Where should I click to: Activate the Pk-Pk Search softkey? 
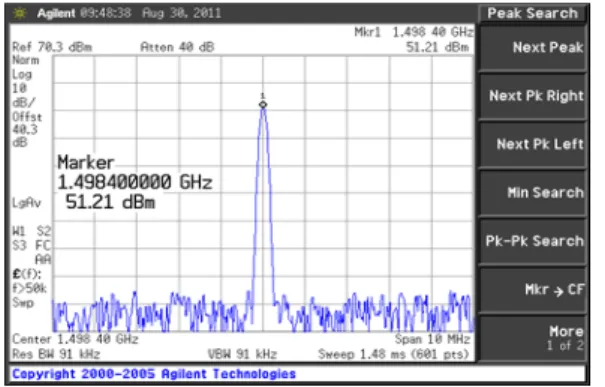[x=532, y=241]
